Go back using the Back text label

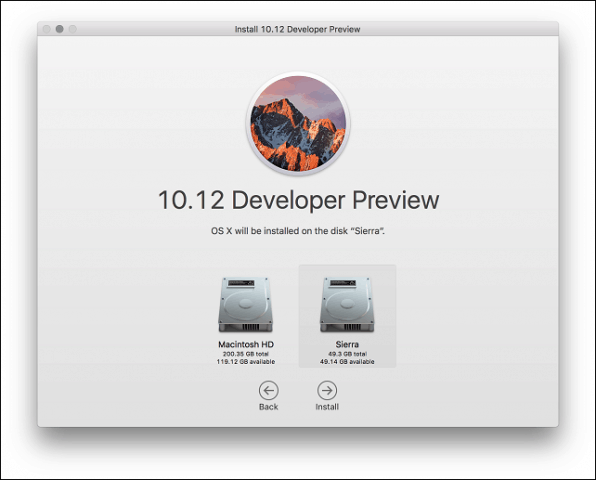click(x=268, y=407)
